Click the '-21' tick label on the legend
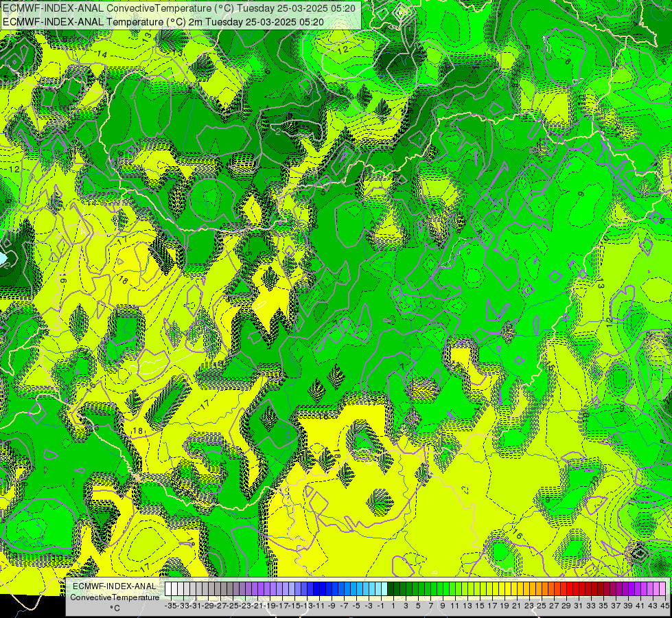The height and width of the screenshot is (618, 672). click(x=257, y=606)
